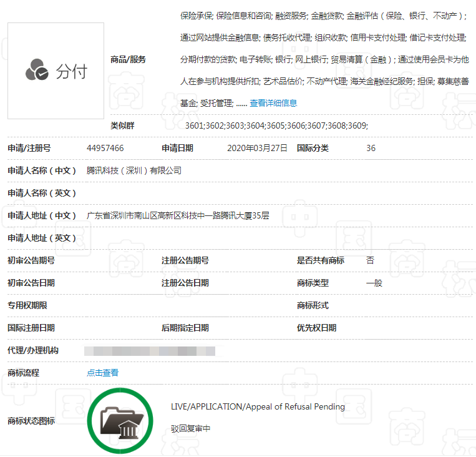Click the 分付 trademark logo image

(x=56, y=71)
